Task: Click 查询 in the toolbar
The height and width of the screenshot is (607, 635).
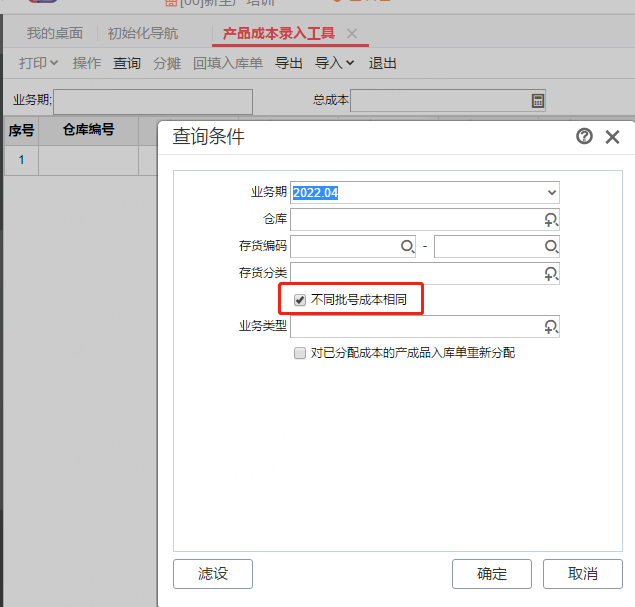Action: (127, 63)
